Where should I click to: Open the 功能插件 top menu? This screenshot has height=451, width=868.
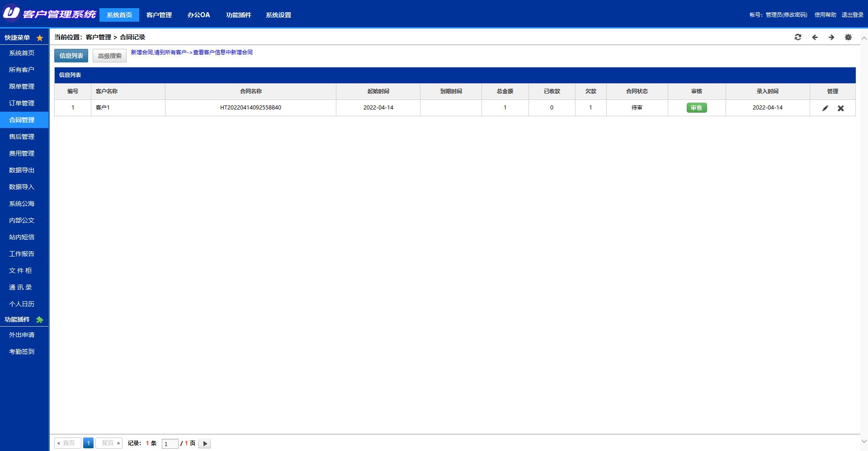[239, 15]
